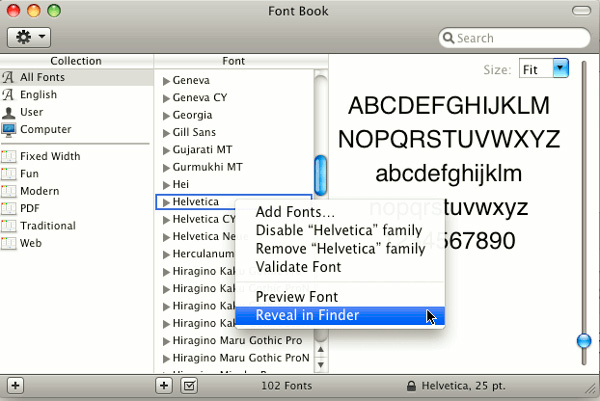Image resolution: width=600 pixels, height=401 pixels.
Task: Select the English collection icon
Action: (x=9, y=95)
